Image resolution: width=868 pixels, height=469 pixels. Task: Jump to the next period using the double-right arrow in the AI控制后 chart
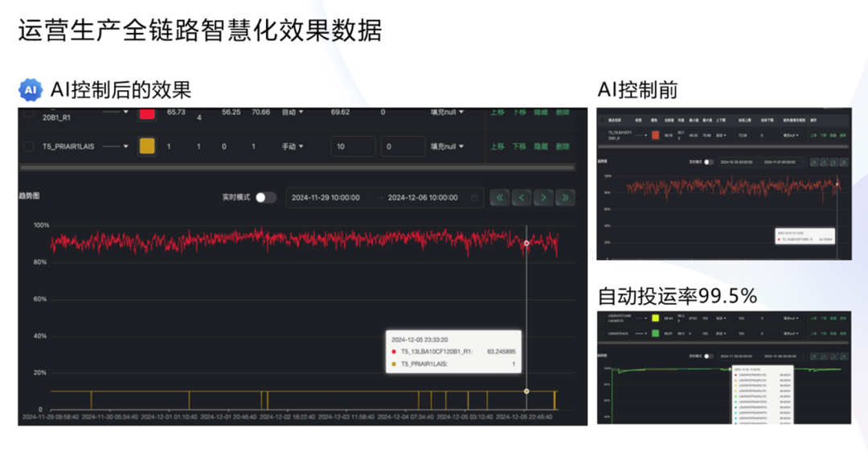pos(565,197)
